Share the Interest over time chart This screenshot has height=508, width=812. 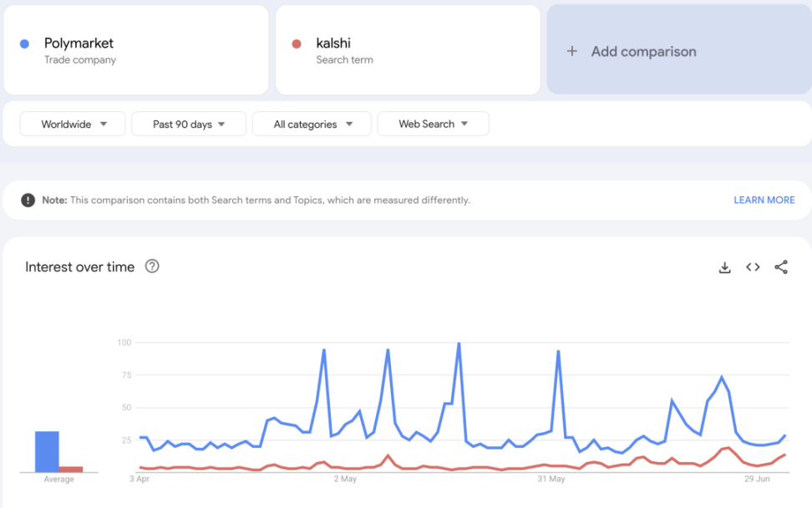pos(781,267)
